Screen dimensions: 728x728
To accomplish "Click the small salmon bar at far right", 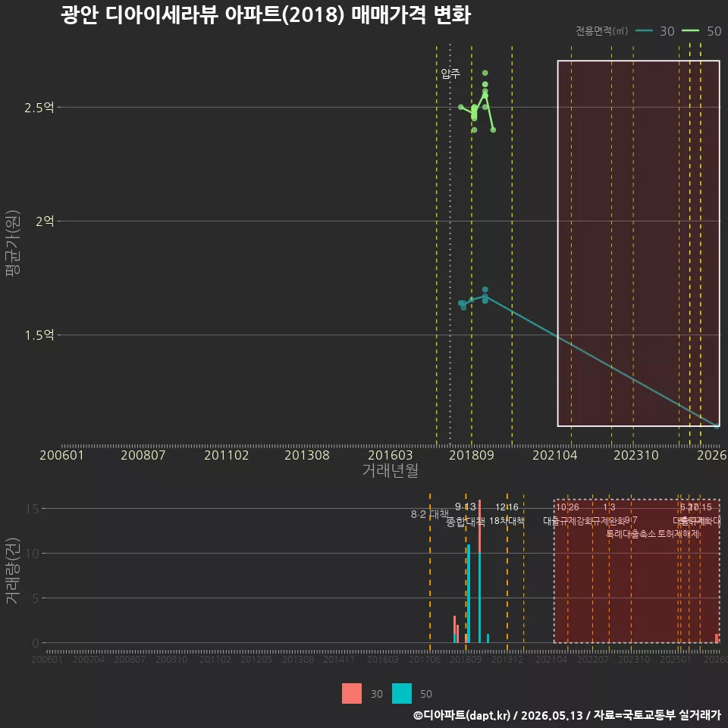I will (x=717, y=639).
